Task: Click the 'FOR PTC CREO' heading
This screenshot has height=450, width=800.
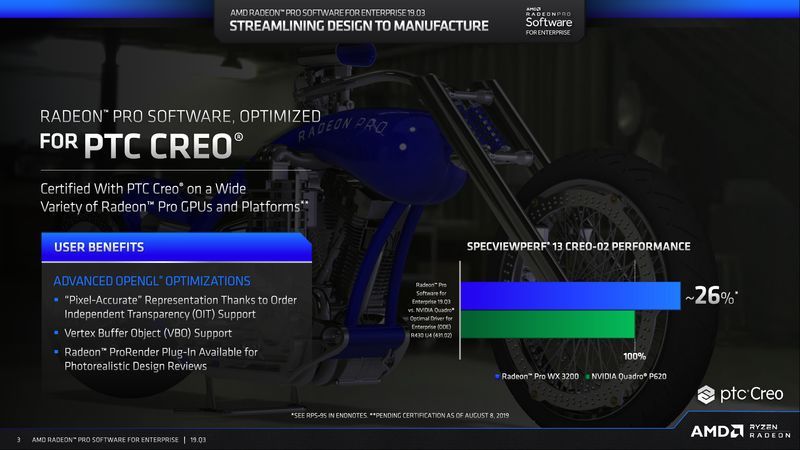Action: tap(141, 145)
